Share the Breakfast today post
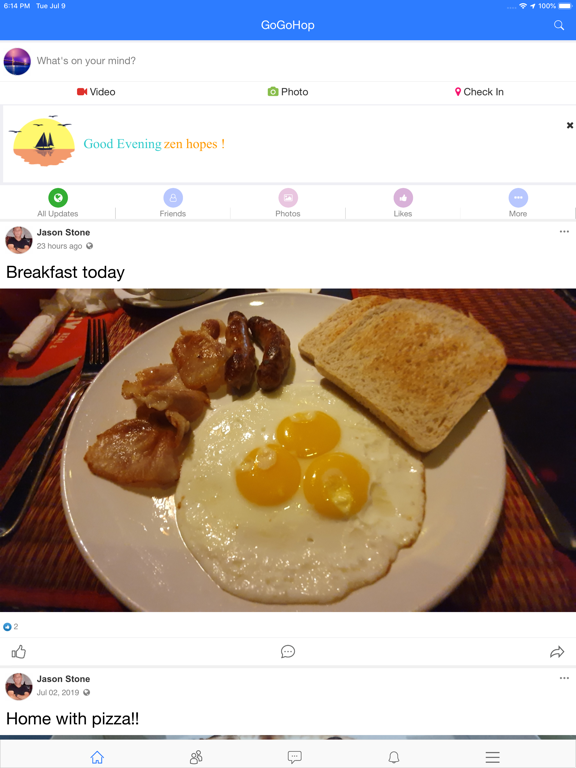576x768 pixels. pos(557,652)
